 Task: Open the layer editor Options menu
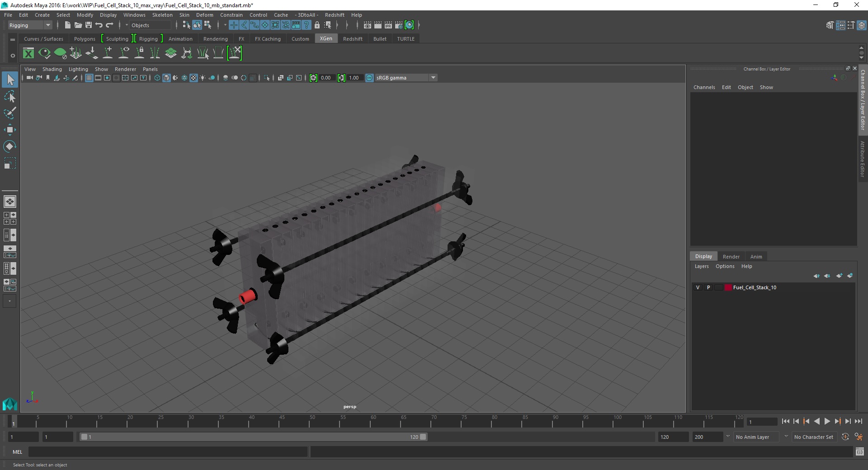point(725,266)
